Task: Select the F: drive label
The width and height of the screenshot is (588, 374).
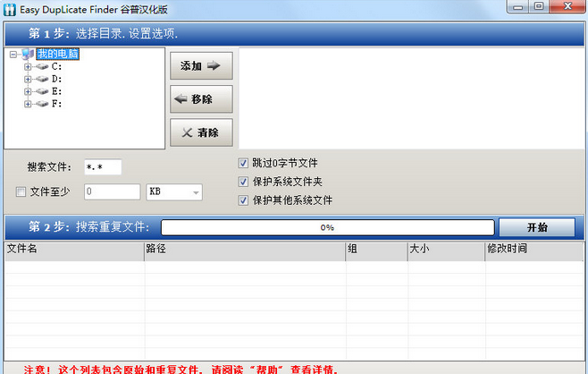Action: [56, 104]
